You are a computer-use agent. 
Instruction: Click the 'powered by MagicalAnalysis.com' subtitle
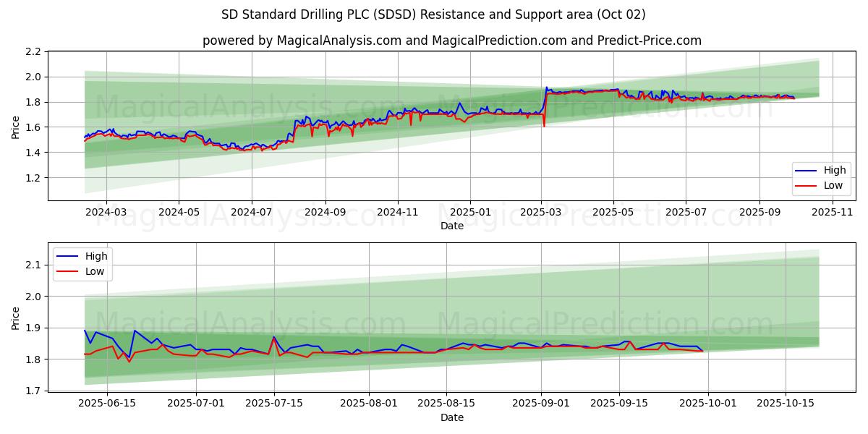[451, 41]
